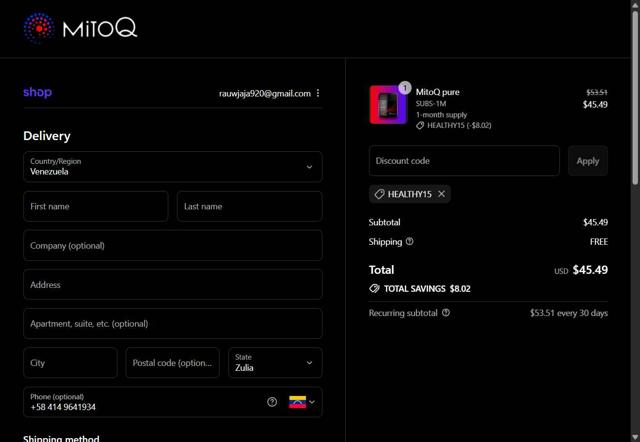Click "$53.51 every 30 days" text
The image size is (640, 442).
pyautogui.click(x=569, y=313)
